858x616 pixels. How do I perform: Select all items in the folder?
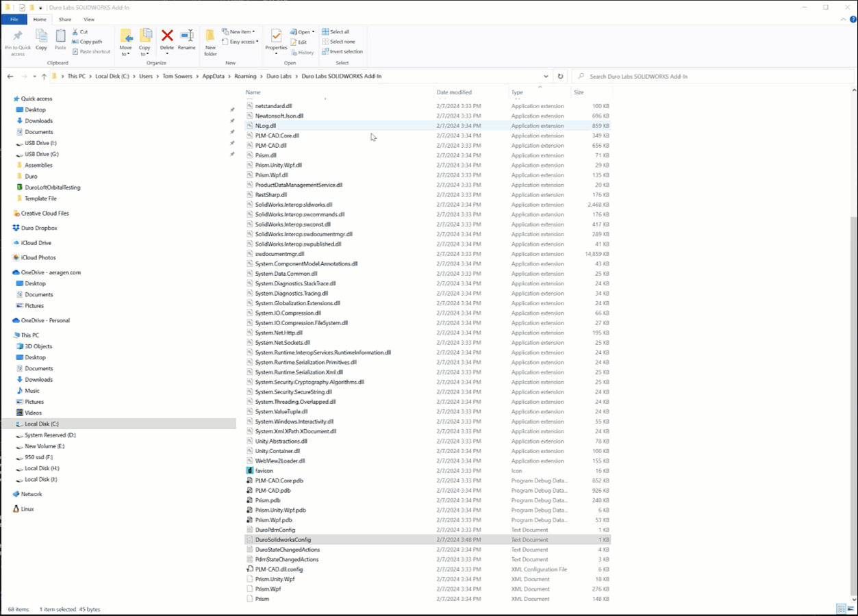[x=340, y=31]
